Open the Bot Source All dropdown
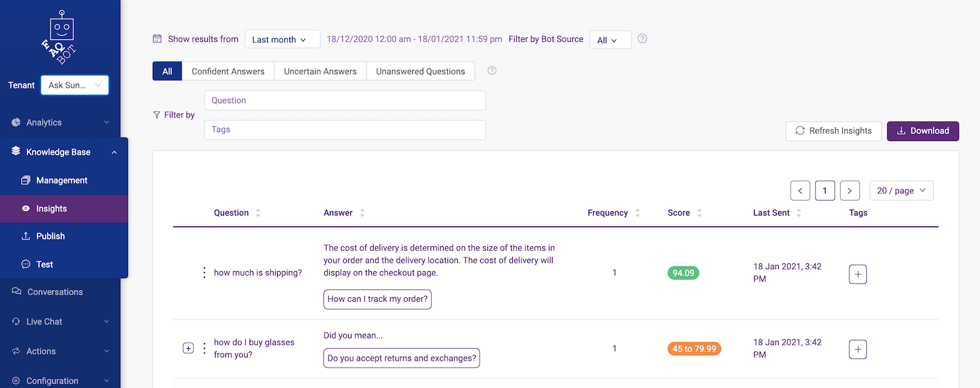Screen dimensions: 980x388 (x=610, y=40)
